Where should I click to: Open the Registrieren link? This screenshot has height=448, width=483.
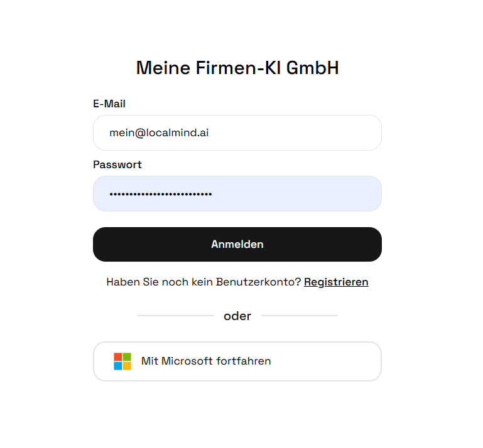pos(336,282)
